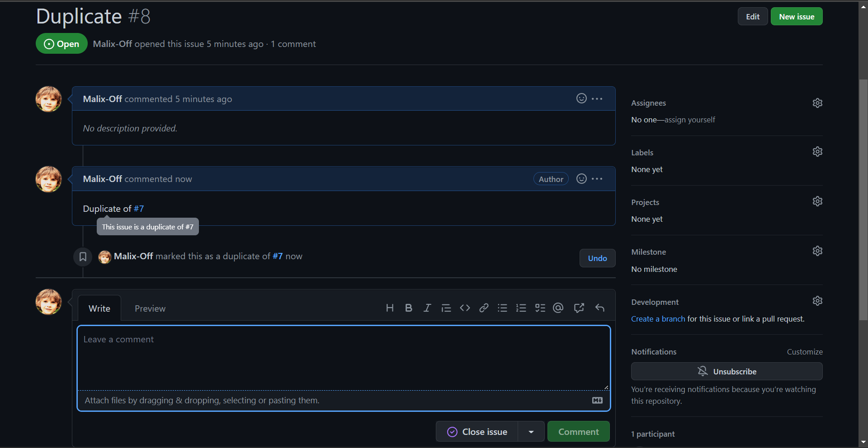Insert a heading
The width and height of the screenshot is (868, 448).
click(390, 308)
